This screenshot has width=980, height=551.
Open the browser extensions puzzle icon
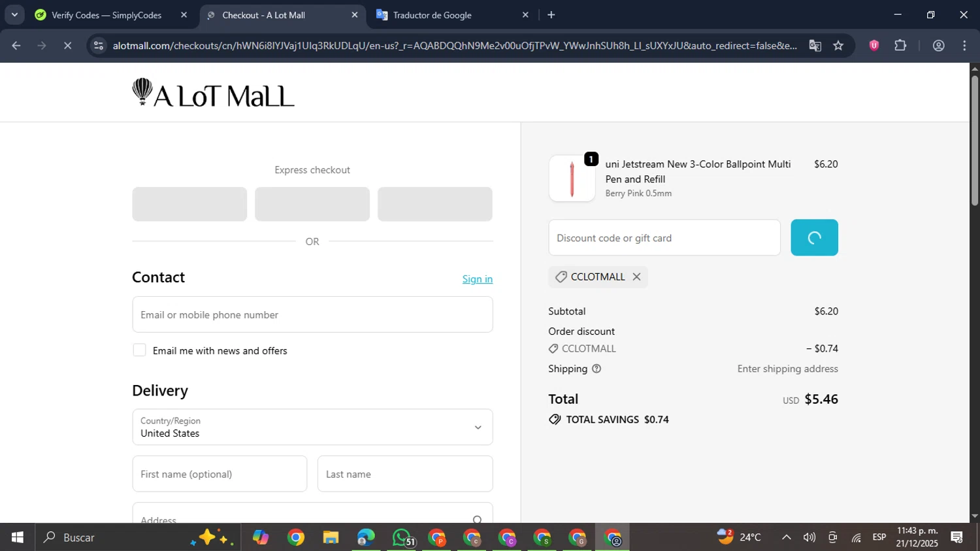[x=900, y=45]
